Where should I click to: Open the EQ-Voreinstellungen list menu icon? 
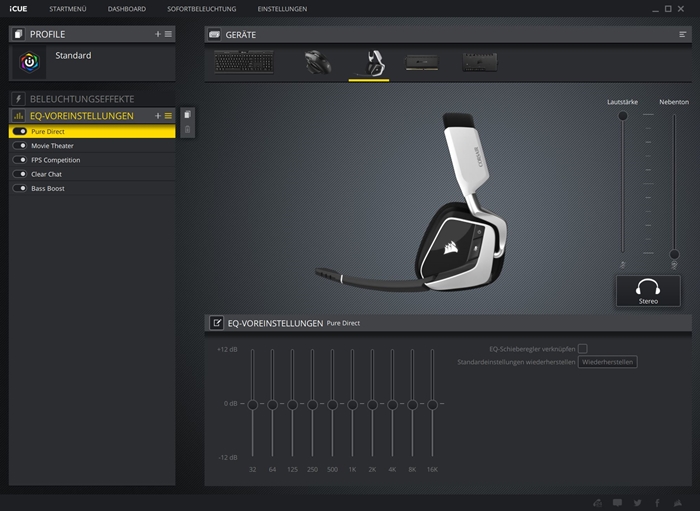point(168,116)
